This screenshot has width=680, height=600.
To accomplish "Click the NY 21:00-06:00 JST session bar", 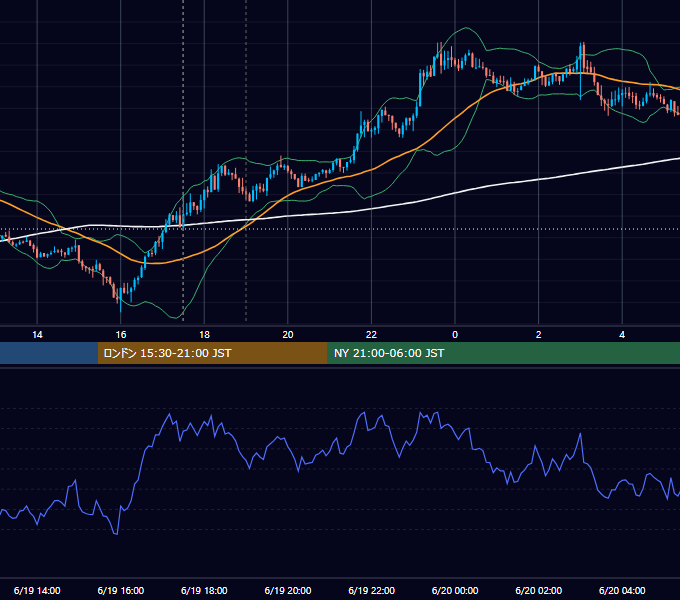I will 503,353.
